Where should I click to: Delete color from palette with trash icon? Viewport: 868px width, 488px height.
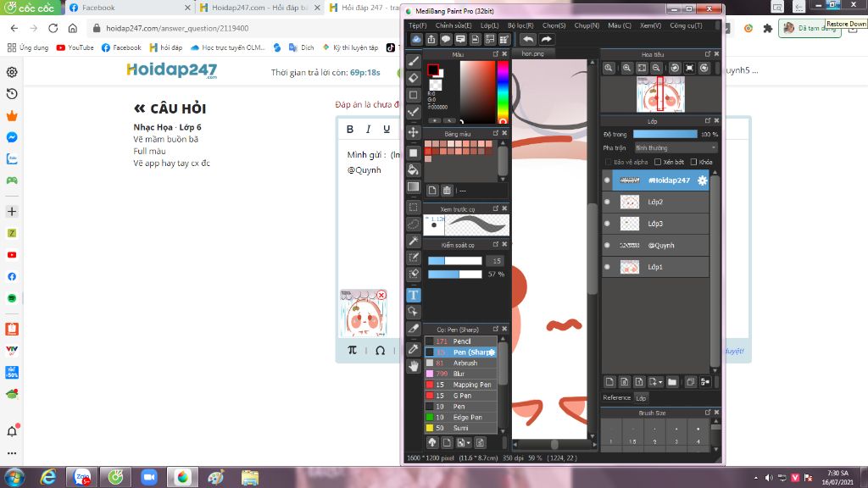click(448, 191)
